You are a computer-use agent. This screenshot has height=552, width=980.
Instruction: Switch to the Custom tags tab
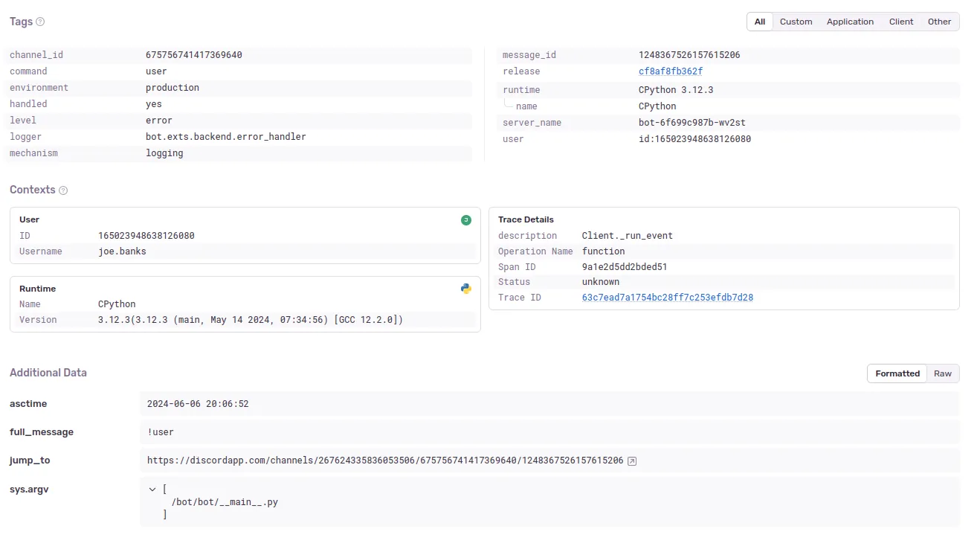click(796, 22)
